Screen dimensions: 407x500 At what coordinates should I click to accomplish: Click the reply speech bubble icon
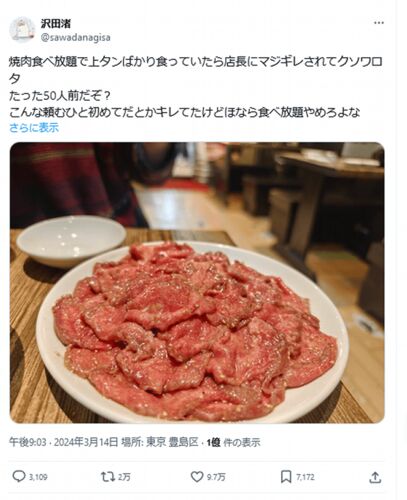(x=19, y=476)
